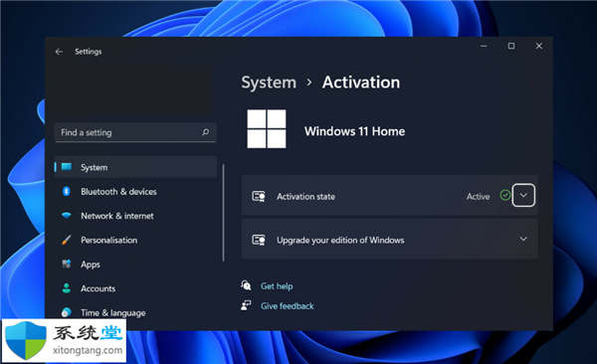This screenshot has width=597, height=364.
Task: Open the Give feedback link
Action: (288, 305)
